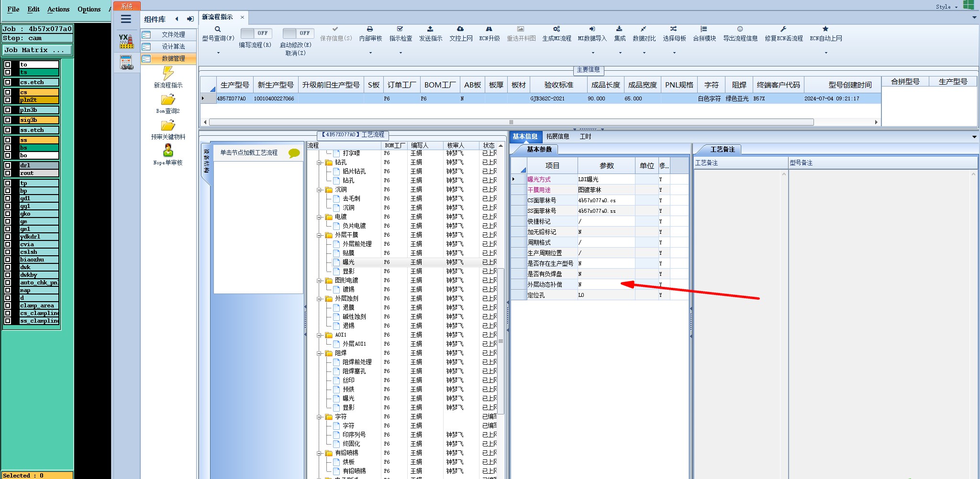This screenshot has height=479, width=980.
Task: Collapse the 外层干膜 tree node
Action: click(319, 235)
